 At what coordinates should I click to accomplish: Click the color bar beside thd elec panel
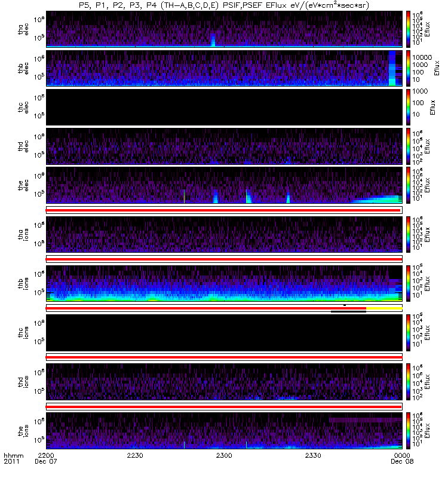pos(409,146)
